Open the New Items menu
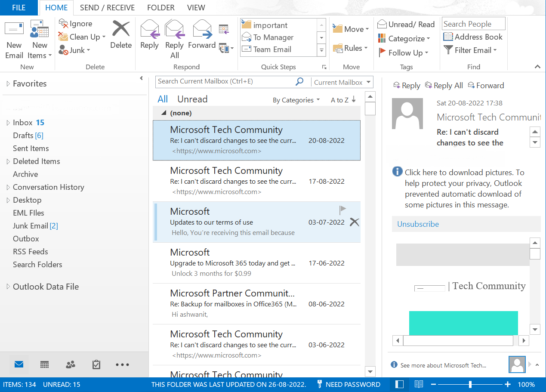The image size is (546, 392). click(40, 40)
